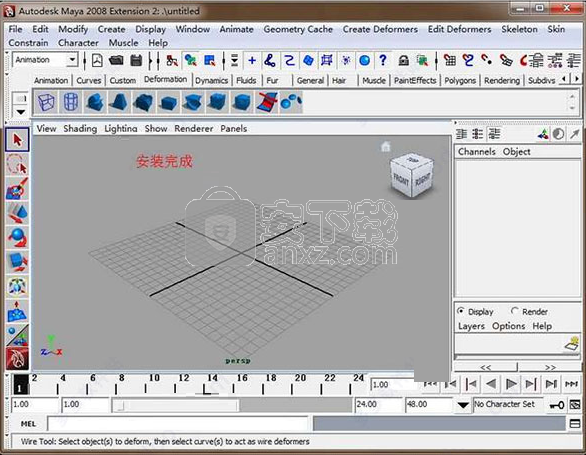Image resolution: width=586 pixels, height=455 pixels.
Task: Click the red Maya logo tool button
Action: [17, 359]
